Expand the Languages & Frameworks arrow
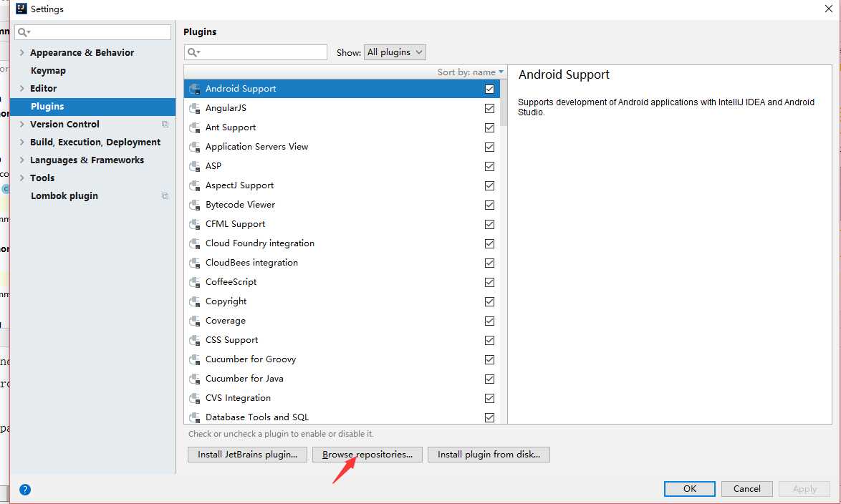This screenshot has height=504, width=841. pos(22,160)
